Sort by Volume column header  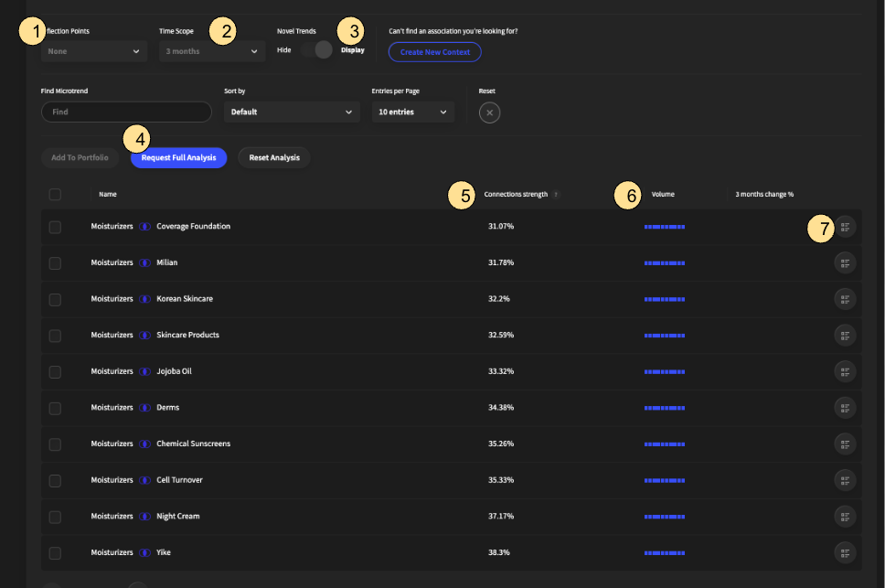(663, 195)
